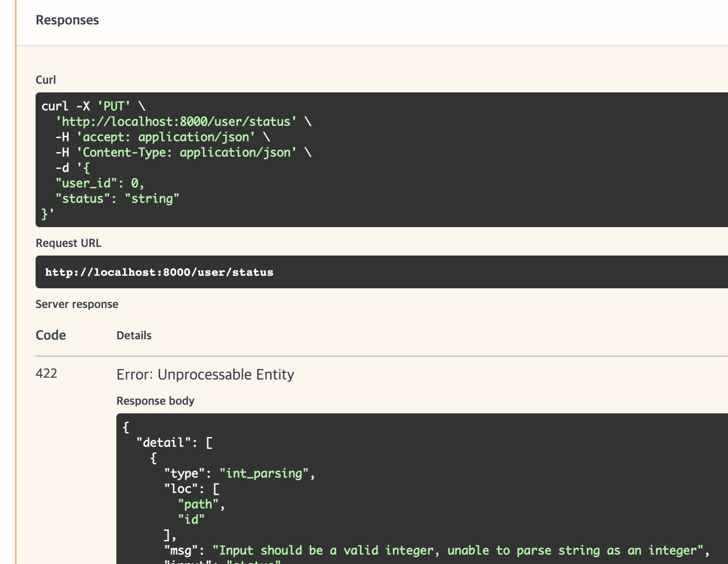This screenshot has width=728, height=564.
Task: Click the curl -X 'PUT' command line
Action: pos(93,106)
